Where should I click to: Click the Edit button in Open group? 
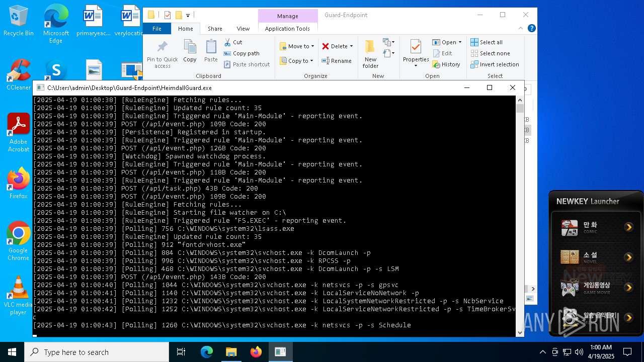pyautogui.click(x=442, y=53)
